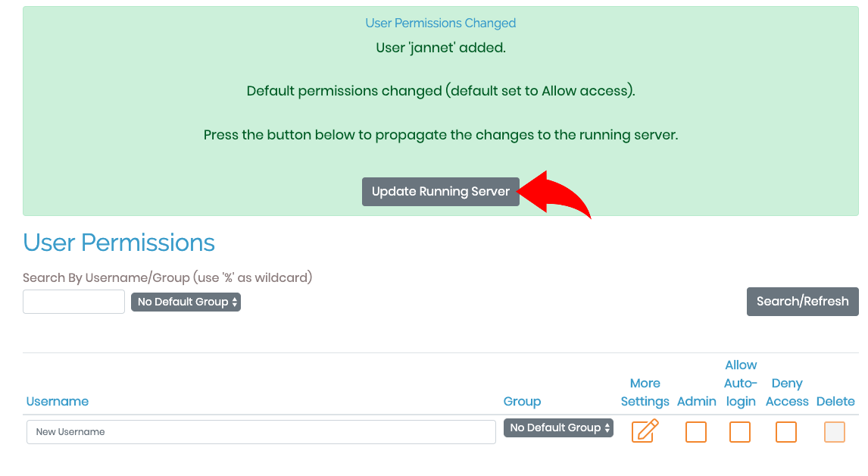Tick the Admin checkbox for new user
This screenshot has height=476, width=868.
coord(696,432)
